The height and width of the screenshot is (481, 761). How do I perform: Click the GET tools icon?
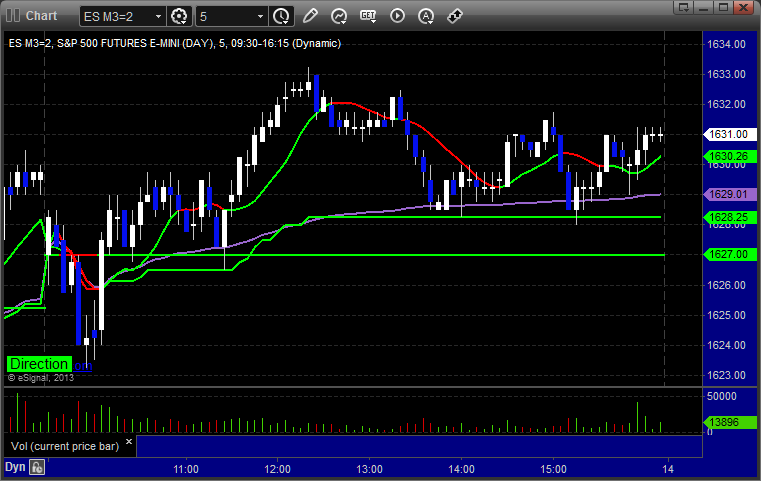coord(368,16)
